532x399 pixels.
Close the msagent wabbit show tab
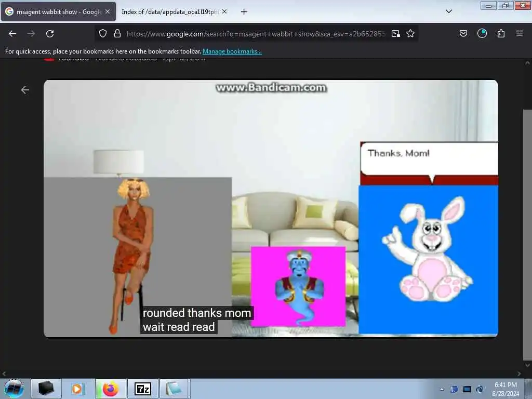108,11
